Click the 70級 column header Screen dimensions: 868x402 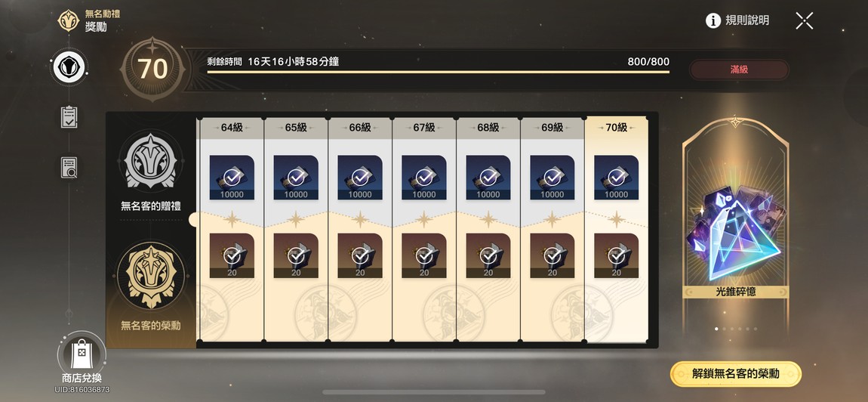coord(616,128)
